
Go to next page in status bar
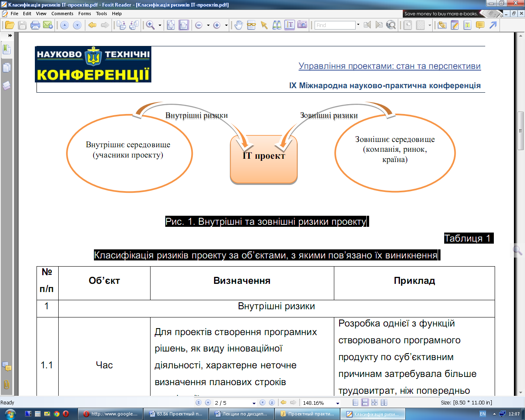point(262,403)
